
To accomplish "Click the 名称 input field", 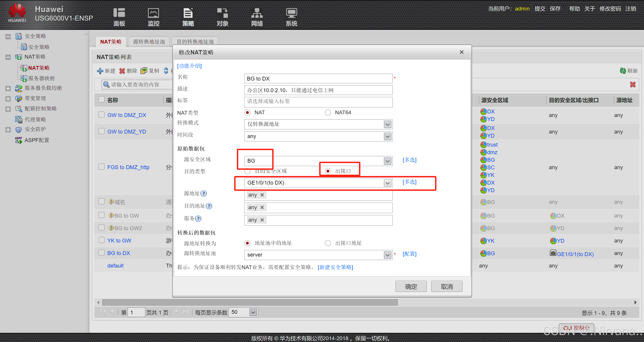I will click(318, 79).
